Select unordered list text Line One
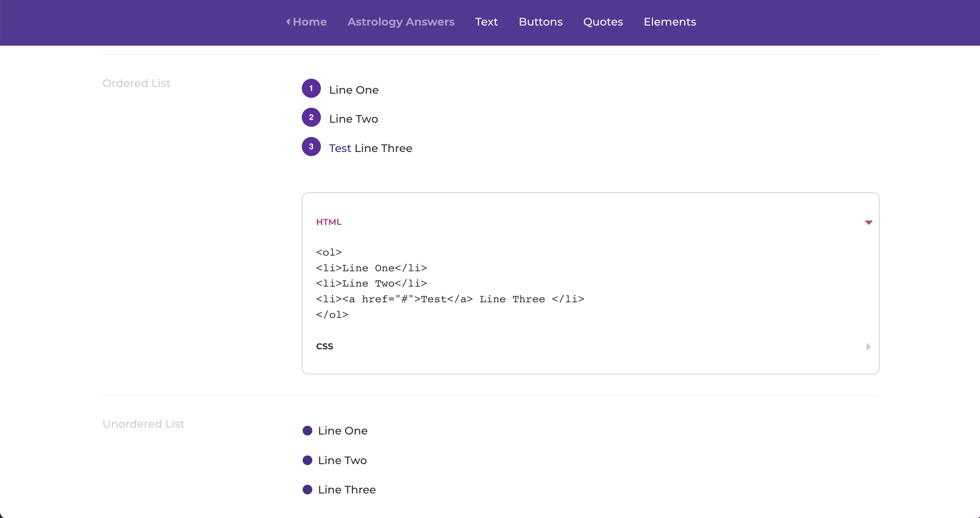This screenshot has width=980, height=518. click(x=343, y=430)
